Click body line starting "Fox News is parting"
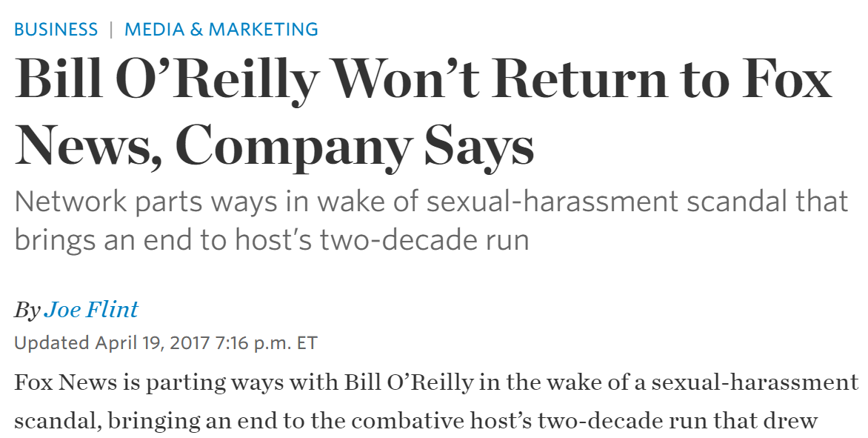The height and width of the screenshot is (438, 868). (x=436, y=382)
